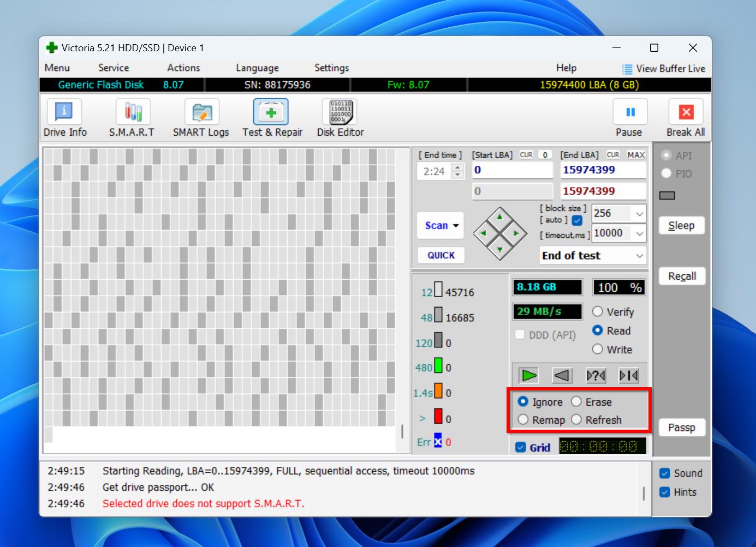This screenshot has height=547, width=756.
Task: Disable the Sound checkbox
Action: click(665, 473)
